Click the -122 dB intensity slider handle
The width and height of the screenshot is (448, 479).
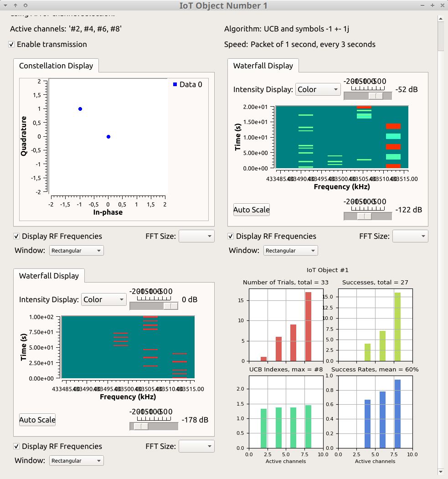tap(364, 216)
